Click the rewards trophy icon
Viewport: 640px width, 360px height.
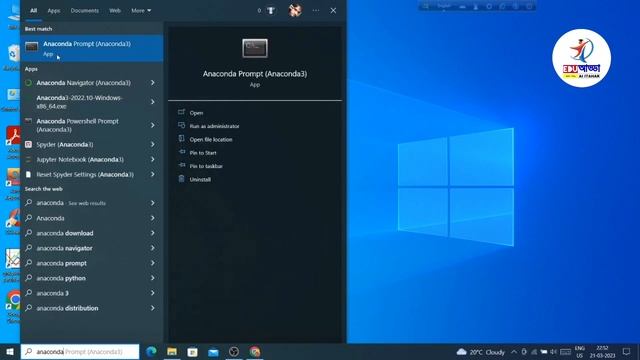(271, 11)
